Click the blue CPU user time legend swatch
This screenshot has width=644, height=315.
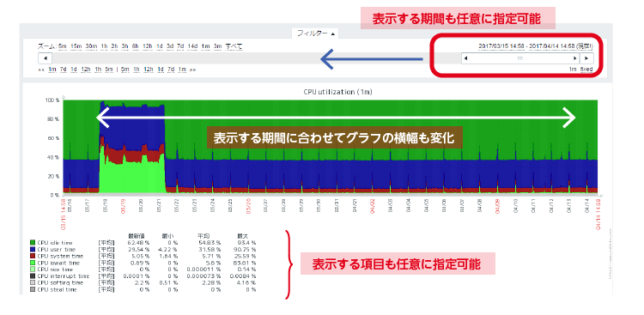coord(32,249)
